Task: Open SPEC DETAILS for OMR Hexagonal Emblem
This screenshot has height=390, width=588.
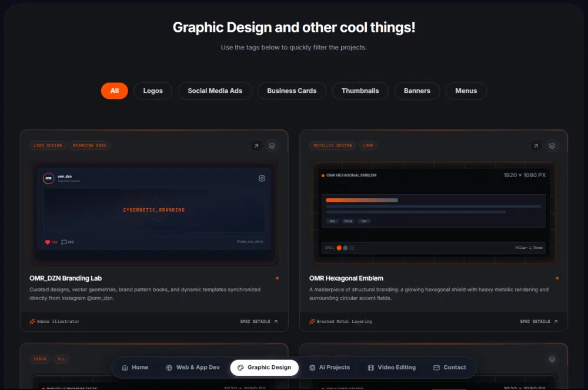Action: click(x=539, y=321)
